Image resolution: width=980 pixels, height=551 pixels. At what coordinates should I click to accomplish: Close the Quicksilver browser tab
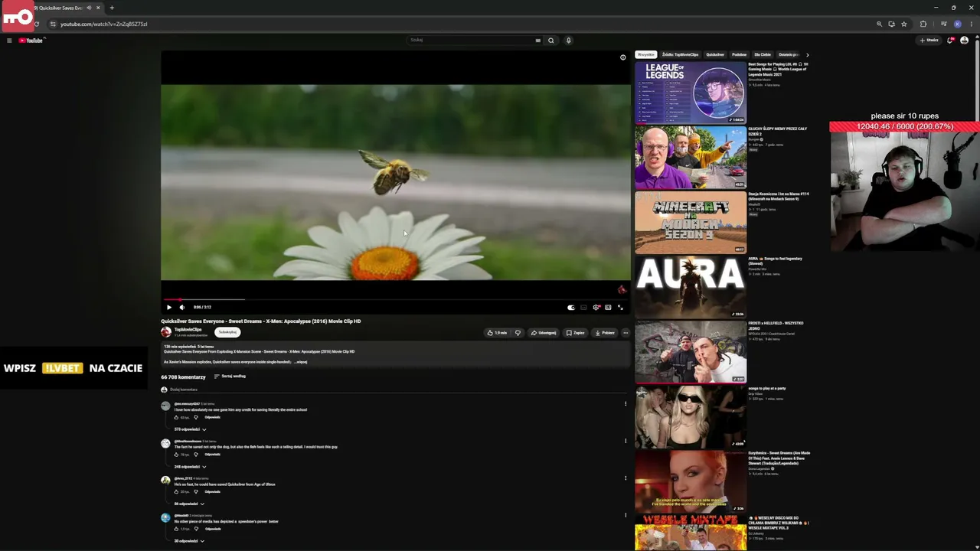click(98, 8)
